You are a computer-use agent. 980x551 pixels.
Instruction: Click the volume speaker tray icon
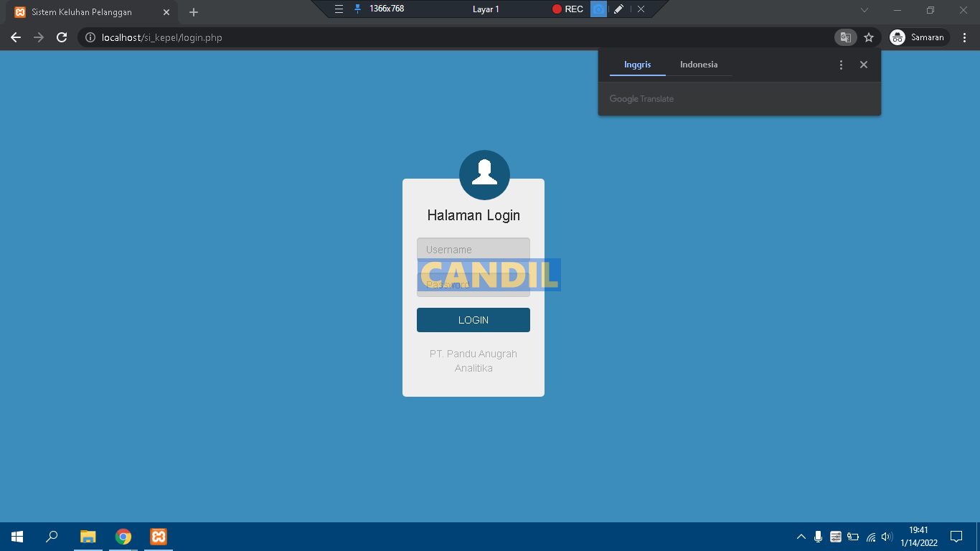click(x=887, y=537)
